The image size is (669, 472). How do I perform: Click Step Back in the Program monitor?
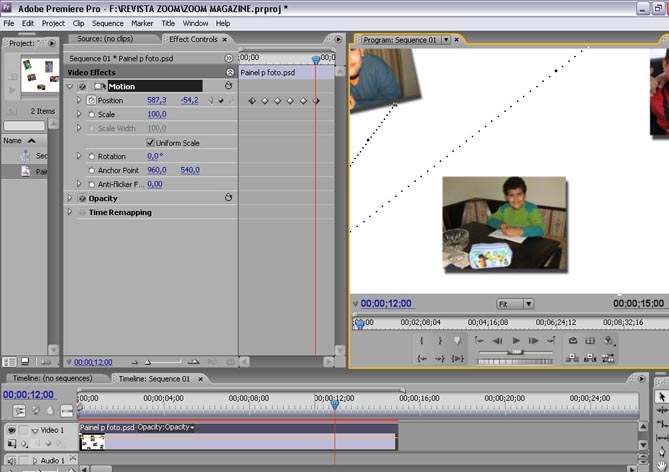(497, 341)
